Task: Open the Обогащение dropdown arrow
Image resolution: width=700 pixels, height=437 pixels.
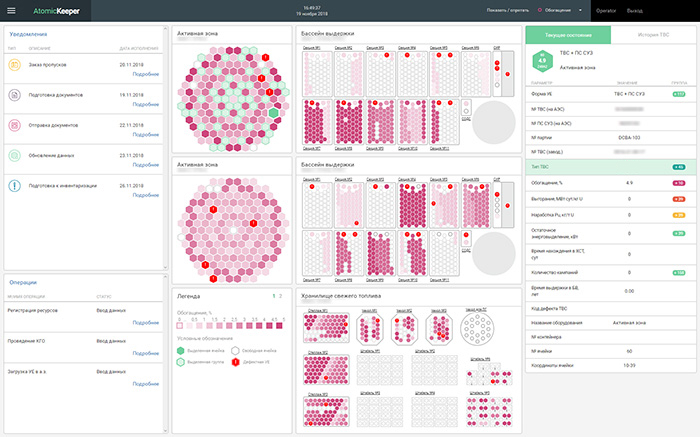Action: tap(580, 11)
